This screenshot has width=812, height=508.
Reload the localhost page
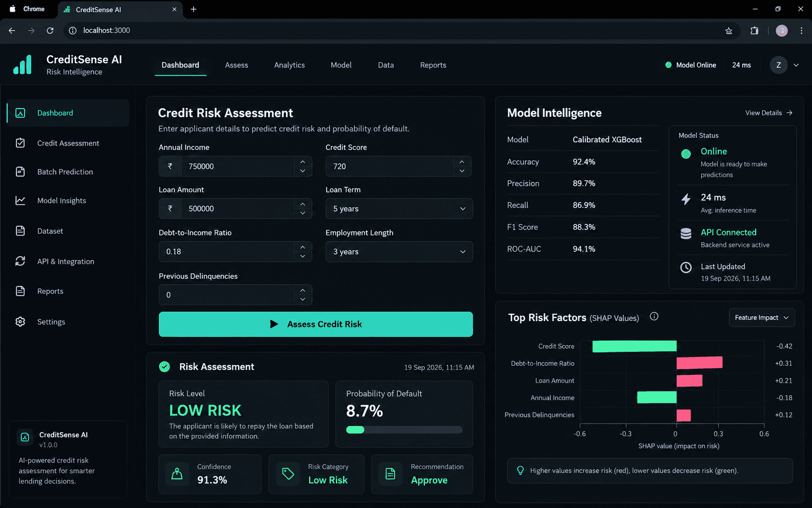[x=50, y=31]
